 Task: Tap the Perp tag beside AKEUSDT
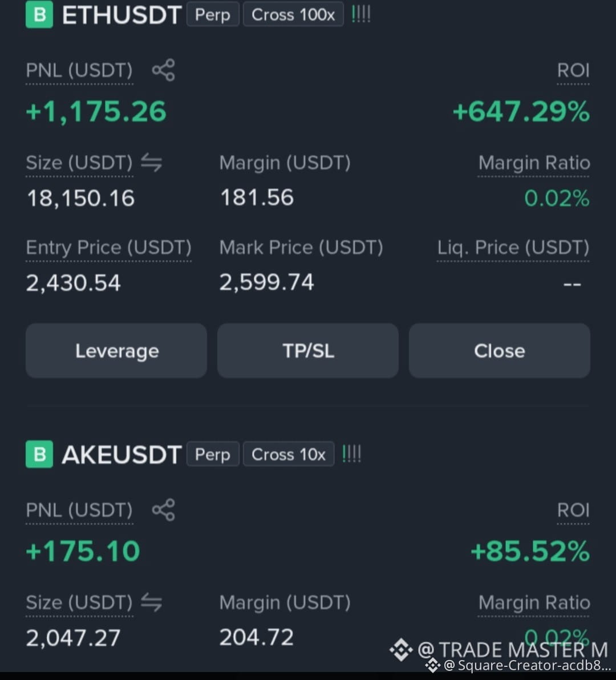(212, 454)
